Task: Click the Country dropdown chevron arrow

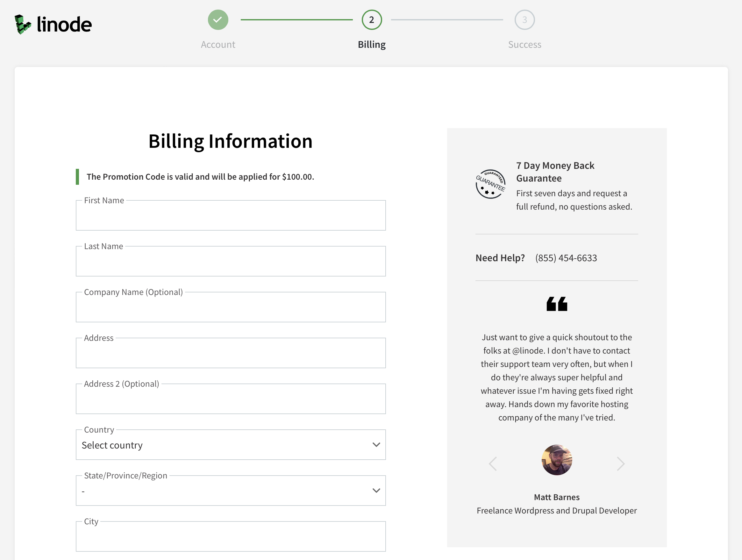Action: pyautogui.click(x=376, y=445)
